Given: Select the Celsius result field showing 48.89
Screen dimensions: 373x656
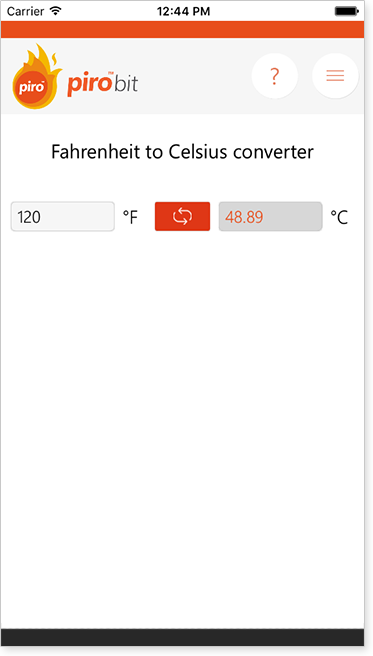Looking at the screenshot, I should click(x=271, y=217).
